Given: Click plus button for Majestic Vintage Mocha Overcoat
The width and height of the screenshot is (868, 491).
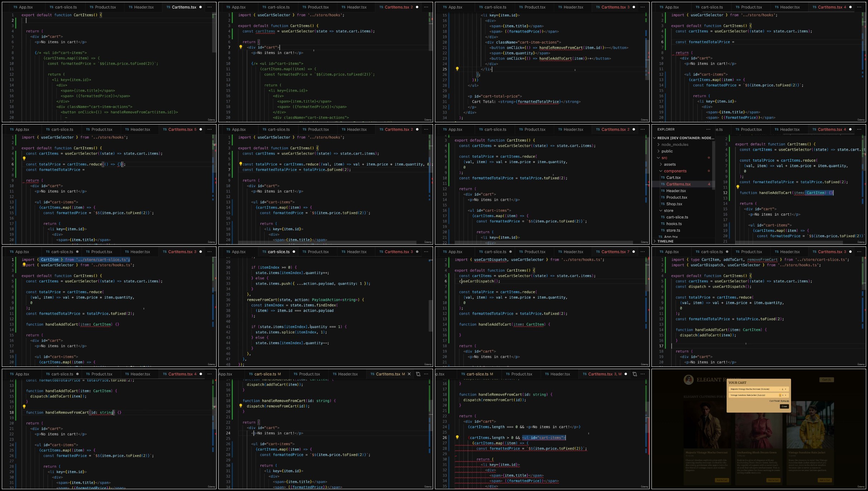Looking at the screenshot, I should point(785,389).
